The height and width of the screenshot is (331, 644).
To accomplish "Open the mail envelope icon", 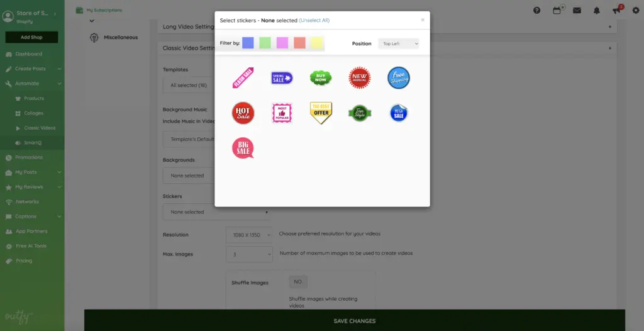I will pyautogui.click(x=577, y=10).
